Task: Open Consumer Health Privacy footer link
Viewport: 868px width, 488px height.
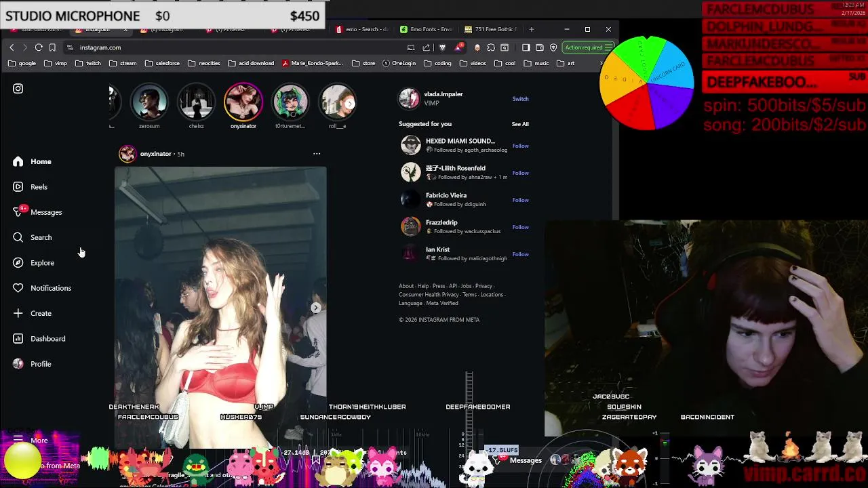Action: tap(429, 295)
